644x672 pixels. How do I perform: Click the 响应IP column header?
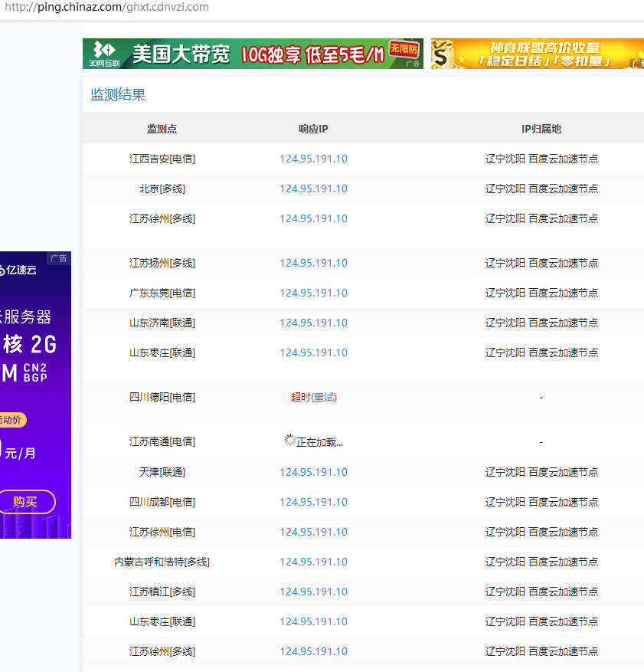coord(313,129)
